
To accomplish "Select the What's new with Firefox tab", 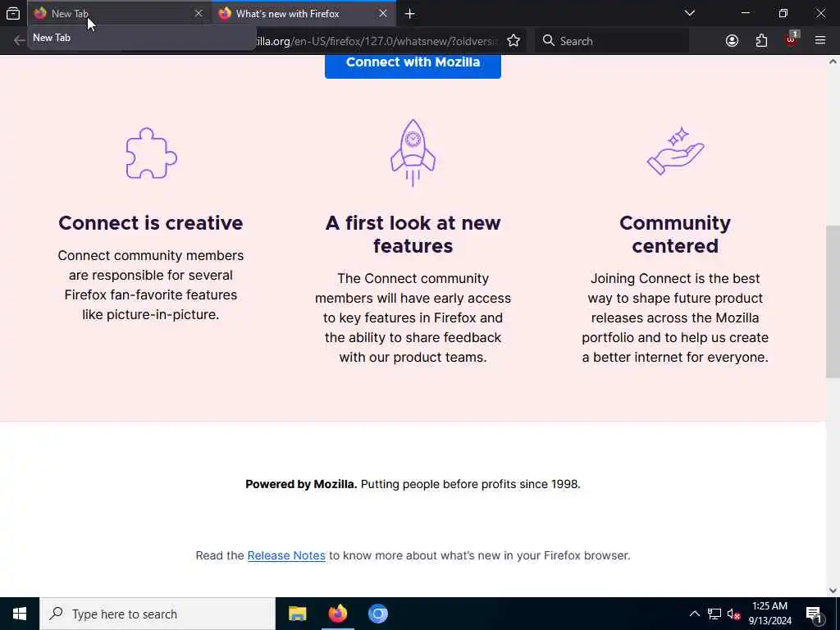I will [x=304, y=13].
